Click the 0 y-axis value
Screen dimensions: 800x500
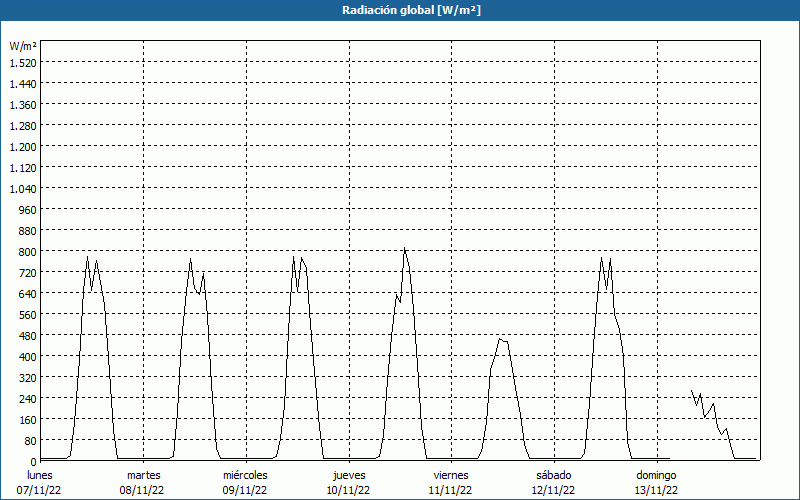[33, 462]
